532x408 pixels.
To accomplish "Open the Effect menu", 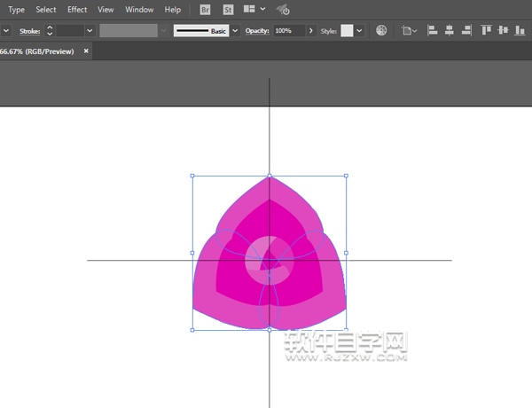I will coord(77,10).
